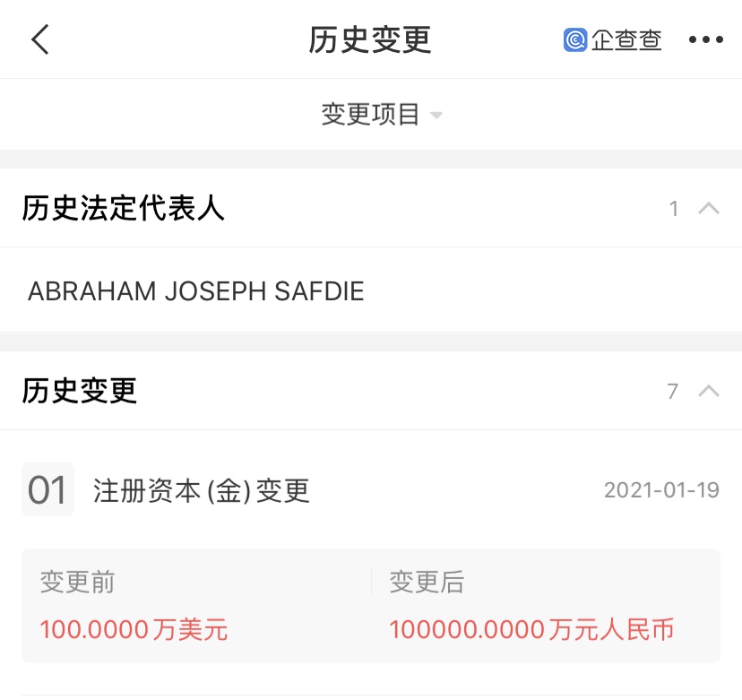
Task: Tap the 变更前 column label
Action: (x=77, y=582)
